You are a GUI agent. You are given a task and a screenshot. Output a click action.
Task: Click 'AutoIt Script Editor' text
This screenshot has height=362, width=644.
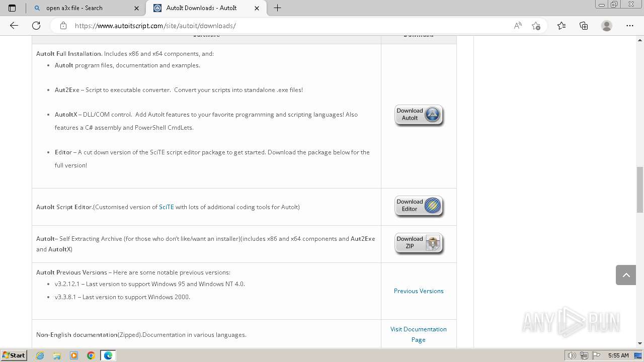click(64, 207)
